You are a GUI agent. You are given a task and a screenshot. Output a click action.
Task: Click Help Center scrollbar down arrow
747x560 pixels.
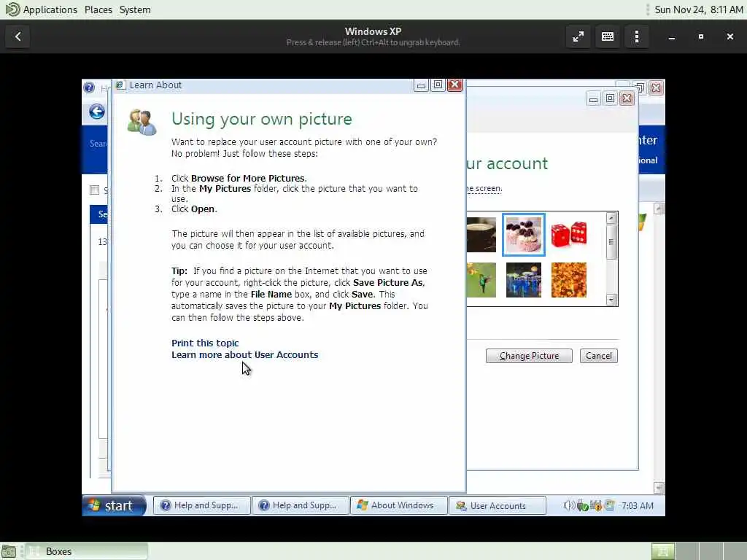(x=659, y=488)
